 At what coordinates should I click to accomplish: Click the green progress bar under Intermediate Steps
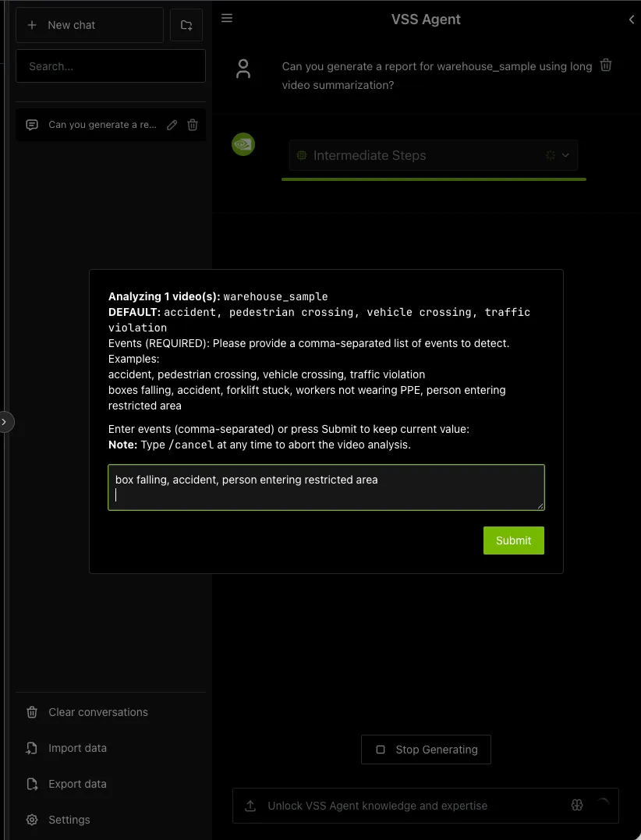point(434,179)
